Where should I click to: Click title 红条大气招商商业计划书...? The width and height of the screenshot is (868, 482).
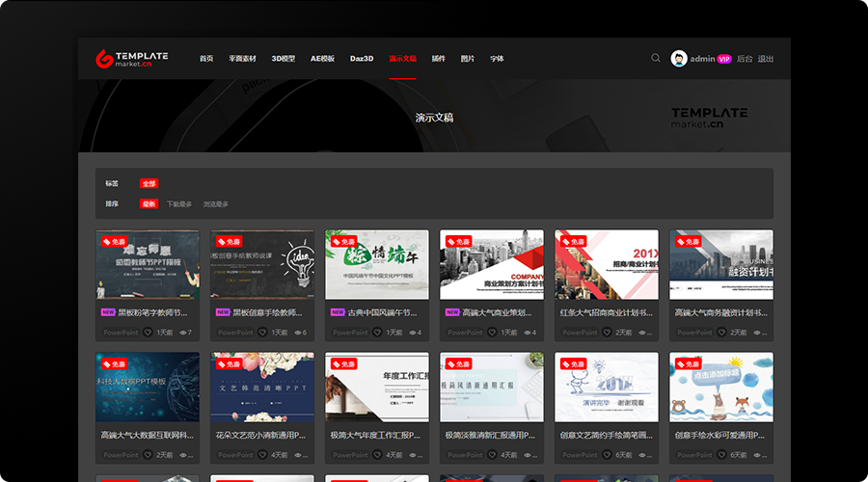point(607,312)
